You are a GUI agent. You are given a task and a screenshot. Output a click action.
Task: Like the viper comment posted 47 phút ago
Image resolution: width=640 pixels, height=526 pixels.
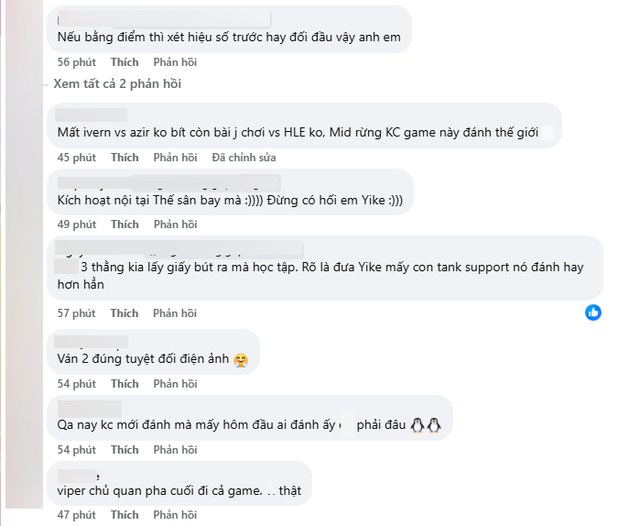[x=124, y=515]
